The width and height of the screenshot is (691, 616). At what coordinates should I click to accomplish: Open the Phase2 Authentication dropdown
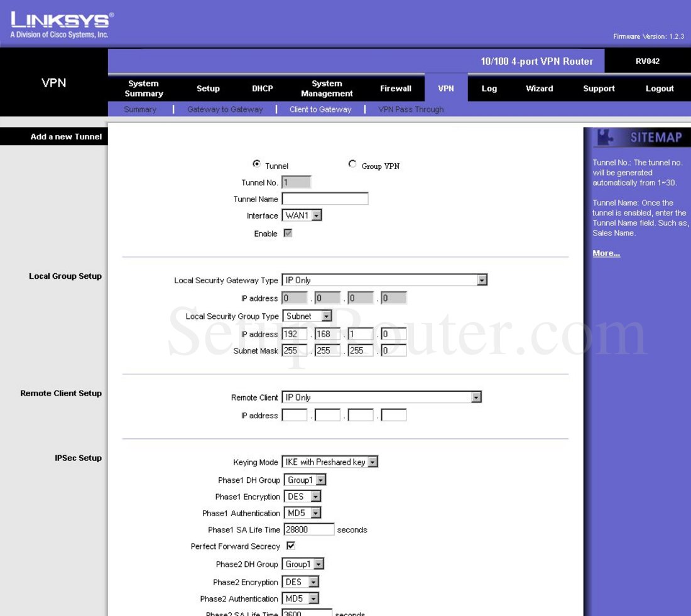pyautogui.click(x=300, y=598)
